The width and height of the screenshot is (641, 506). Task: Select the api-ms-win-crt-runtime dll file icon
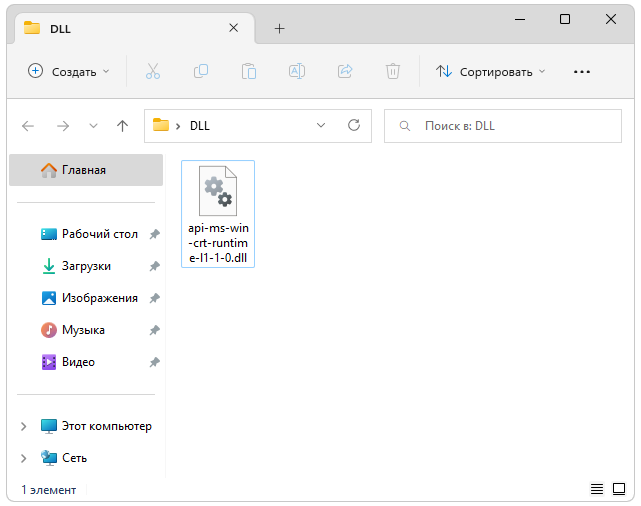coord(218,191)
